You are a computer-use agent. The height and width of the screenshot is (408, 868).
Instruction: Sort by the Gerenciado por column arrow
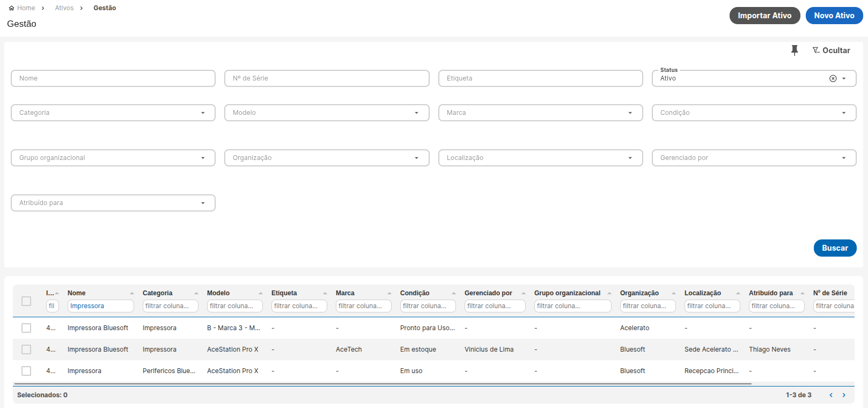[524, 293]
